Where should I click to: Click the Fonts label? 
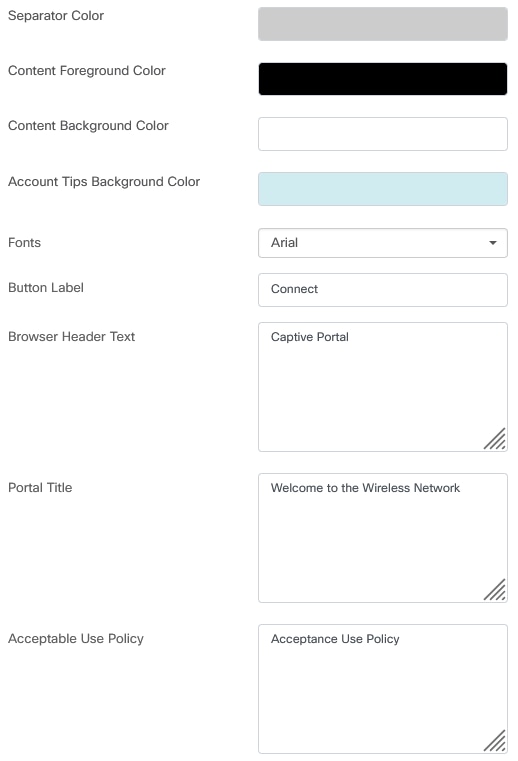pos(24,243)
